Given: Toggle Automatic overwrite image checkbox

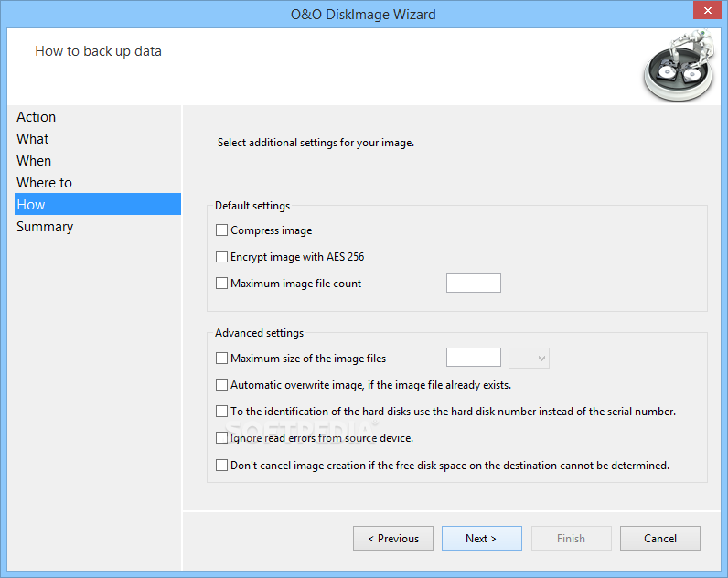Looking at the screenshot, I should point(222,385).
